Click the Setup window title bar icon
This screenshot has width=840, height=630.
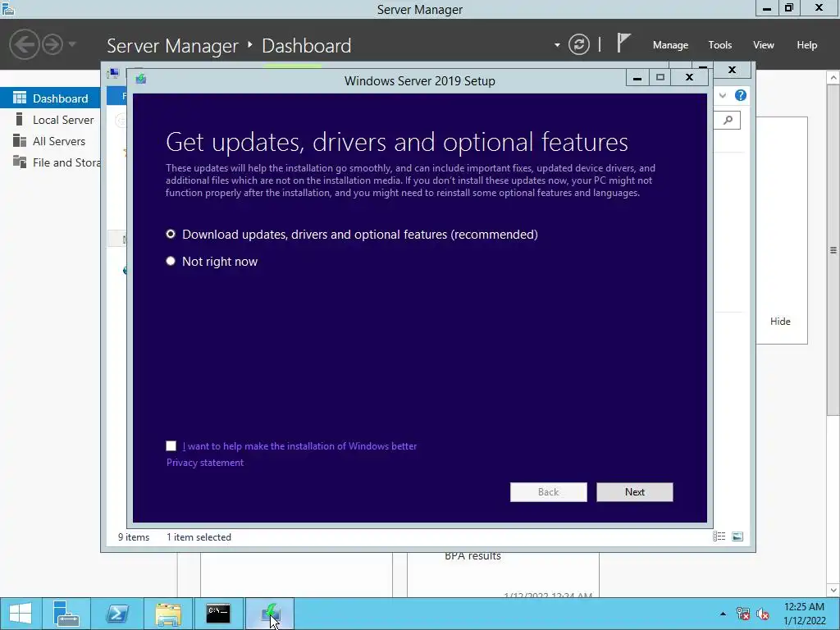(141, 80)
